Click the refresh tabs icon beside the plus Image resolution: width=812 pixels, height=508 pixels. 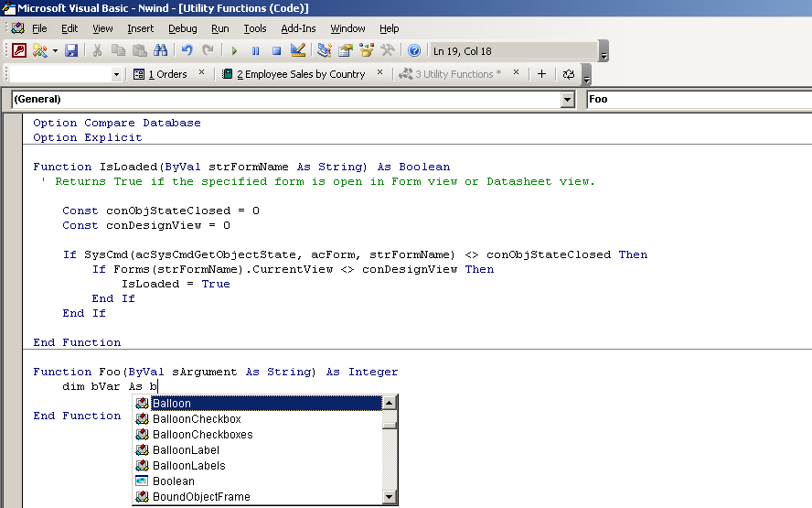568,74
